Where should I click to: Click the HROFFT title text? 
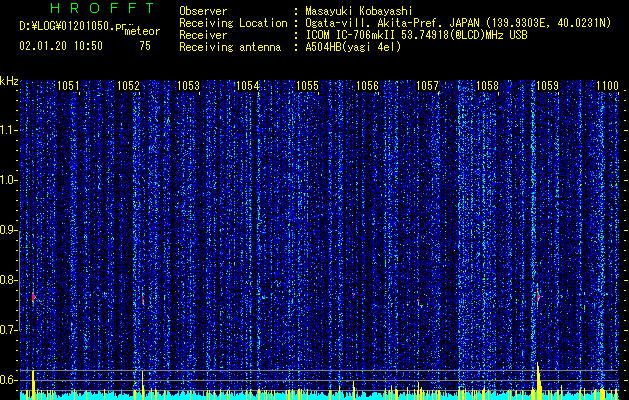[102, 8]
